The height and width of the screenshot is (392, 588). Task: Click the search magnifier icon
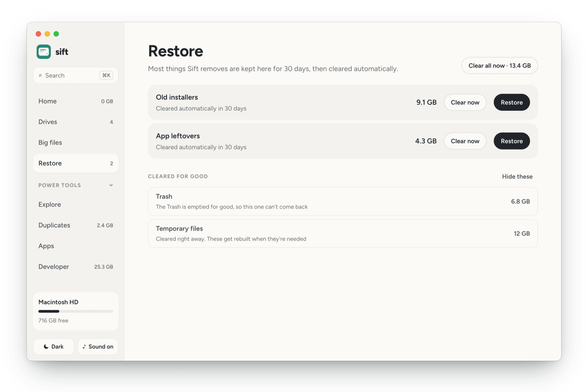pos(40,75)
